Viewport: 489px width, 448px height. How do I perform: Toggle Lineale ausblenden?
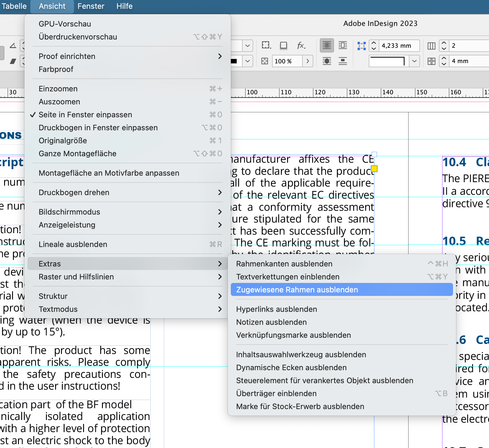pos(127,244)
